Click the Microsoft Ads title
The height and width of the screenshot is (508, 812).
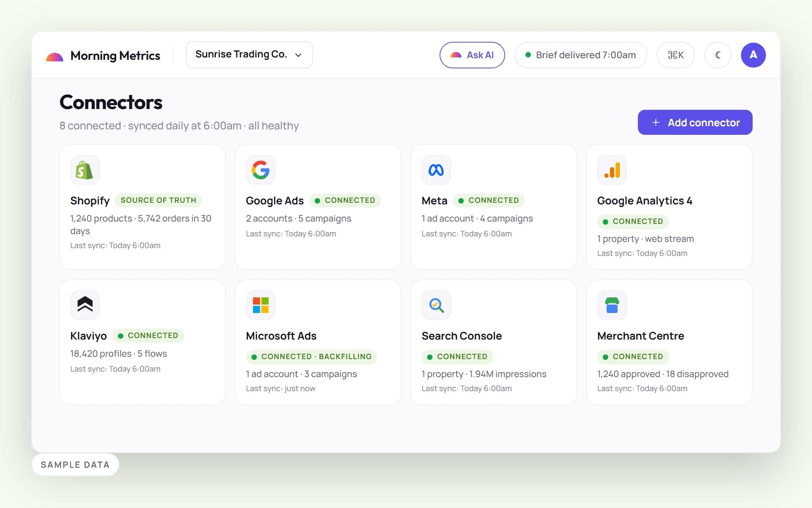281,336
